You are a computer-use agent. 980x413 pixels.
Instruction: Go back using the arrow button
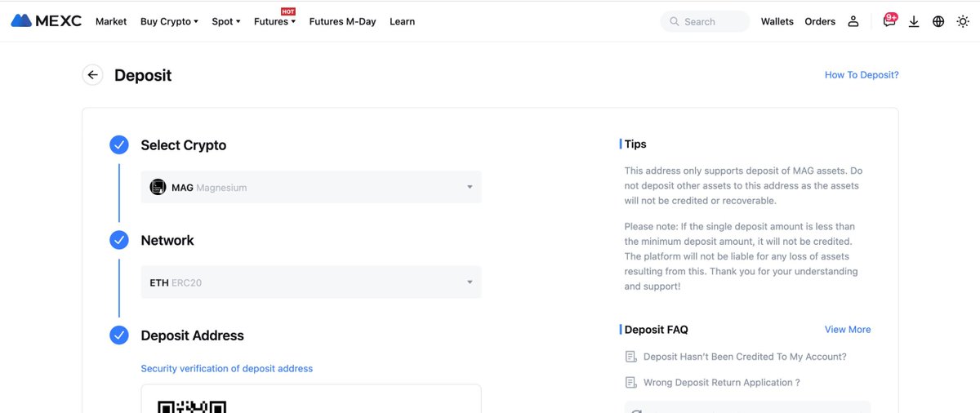coord(93,75)
